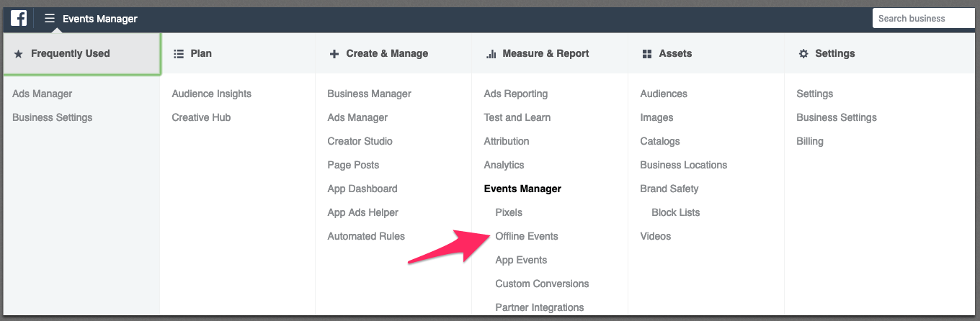The width and height of the screenshot is (980, 321).
Task: Open Custom Conversions
Action: point(543,284)
